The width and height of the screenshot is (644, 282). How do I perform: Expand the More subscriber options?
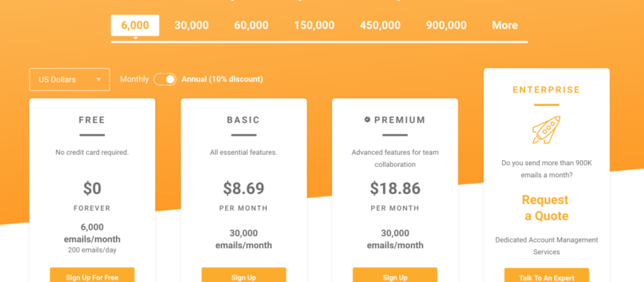(504, 25)
